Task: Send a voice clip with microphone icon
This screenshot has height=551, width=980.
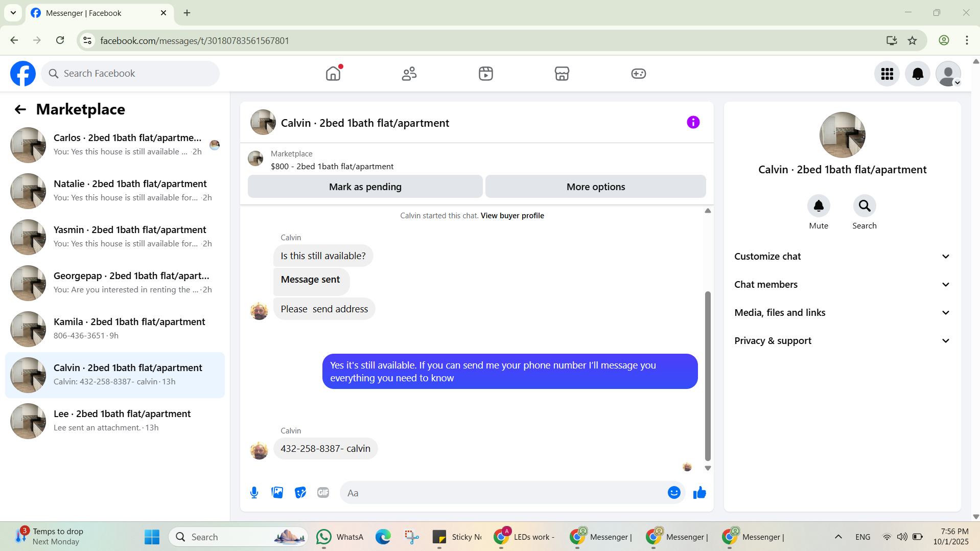Action: pos(254,493)
